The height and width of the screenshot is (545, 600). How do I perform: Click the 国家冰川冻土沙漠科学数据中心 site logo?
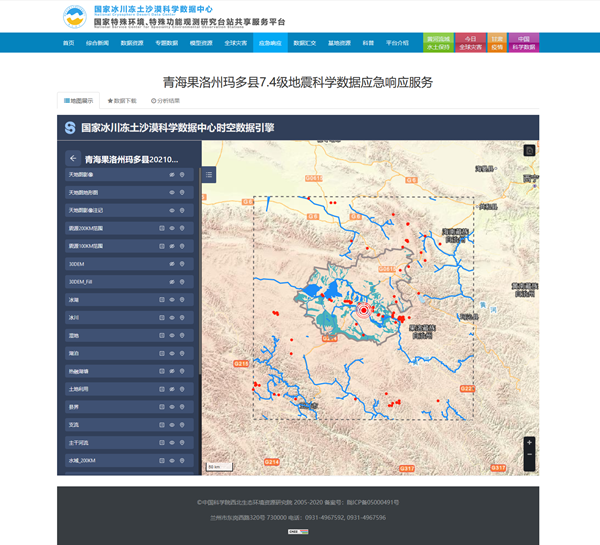74,16
